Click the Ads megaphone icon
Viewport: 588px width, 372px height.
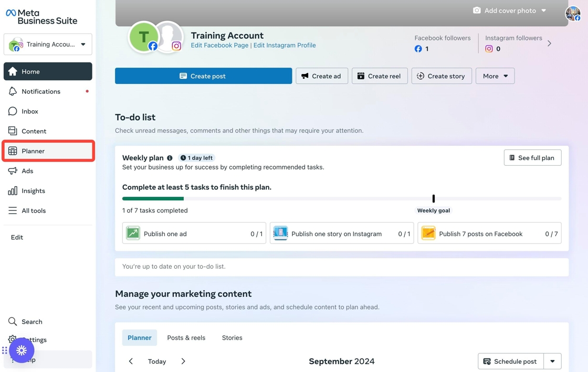[13, 171]
